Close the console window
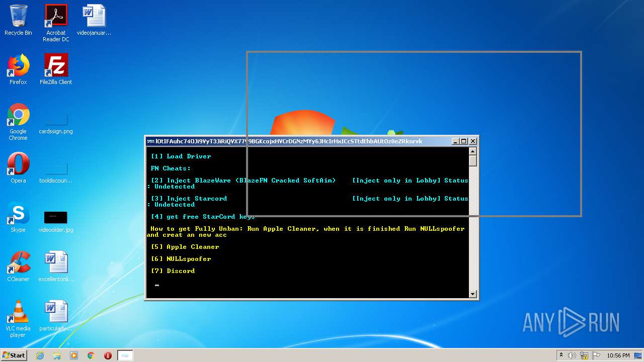This screenshot has height=362, width=644. [472, 141]
